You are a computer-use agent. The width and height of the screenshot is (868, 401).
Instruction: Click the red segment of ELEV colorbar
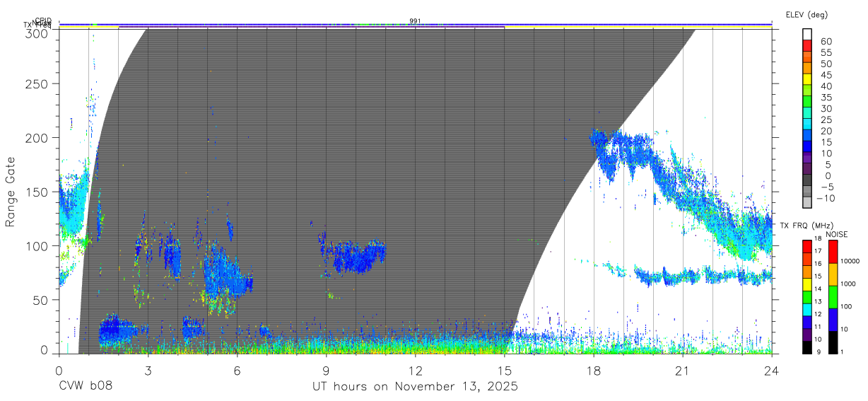[x=808, y=45]
